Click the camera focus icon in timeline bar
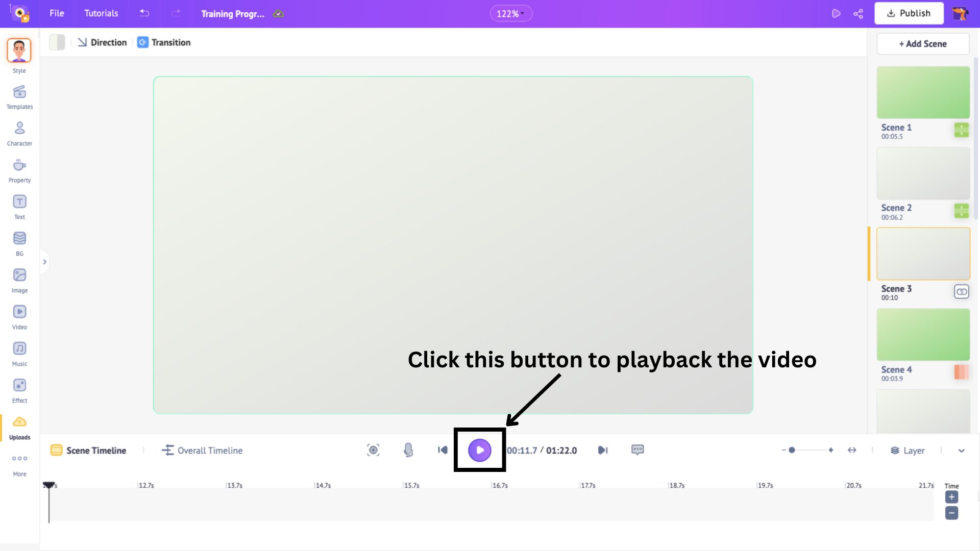This screenshot has height=551, width=980. coord(373,450)
